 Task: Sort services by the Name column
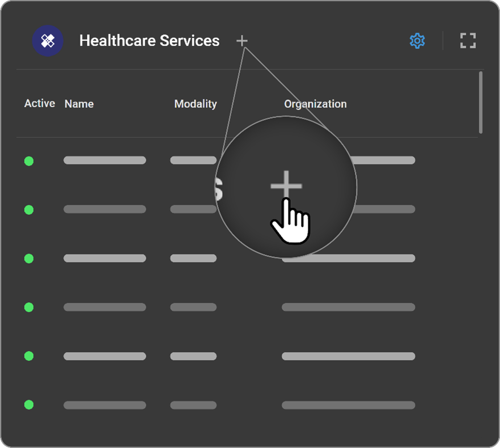click(x=79, y=104)
